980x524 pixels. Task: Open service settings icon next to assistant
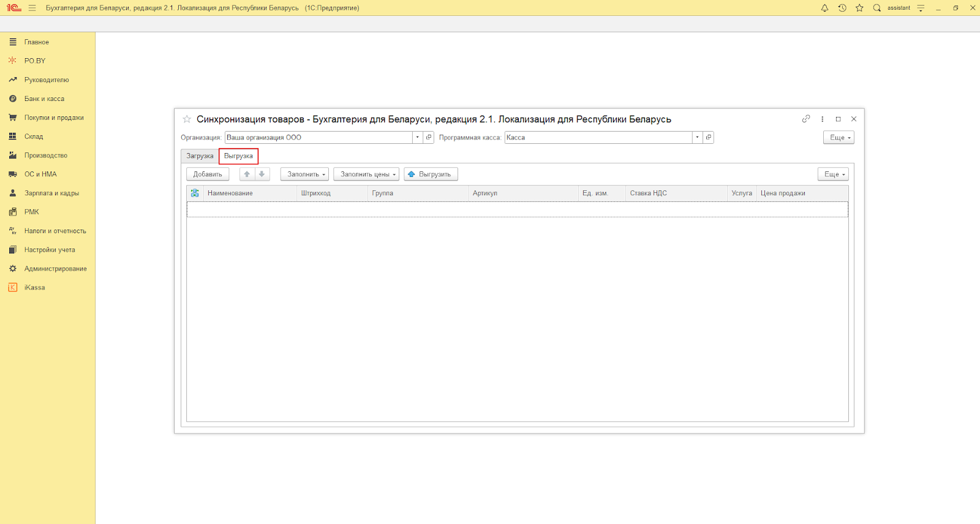coord(921,8)
